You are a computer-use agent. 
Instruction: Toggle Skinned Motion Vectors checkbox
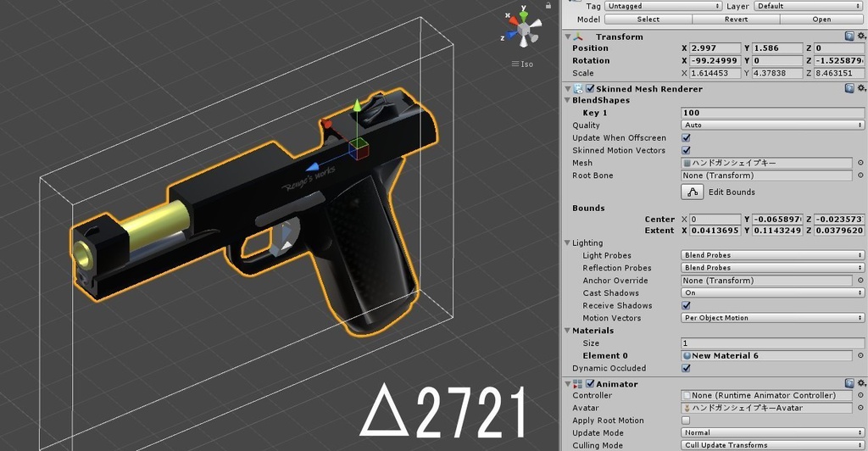(x=686, y=150)
